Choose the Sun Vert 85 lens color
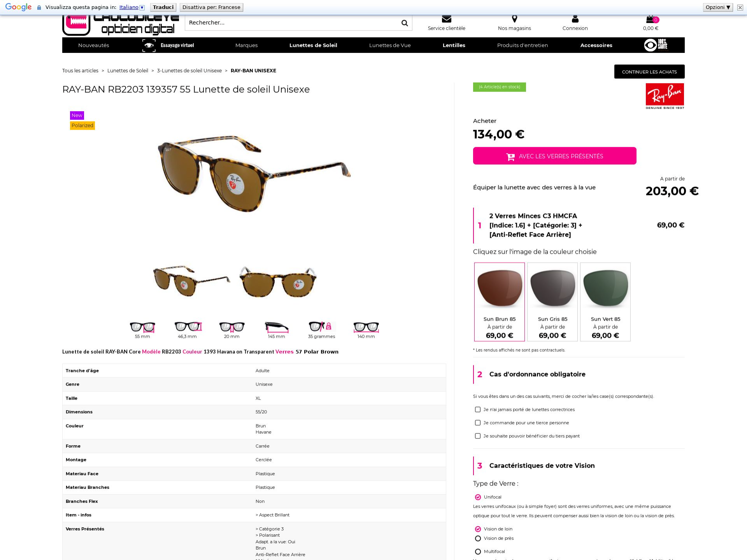 tap(605, 302)
